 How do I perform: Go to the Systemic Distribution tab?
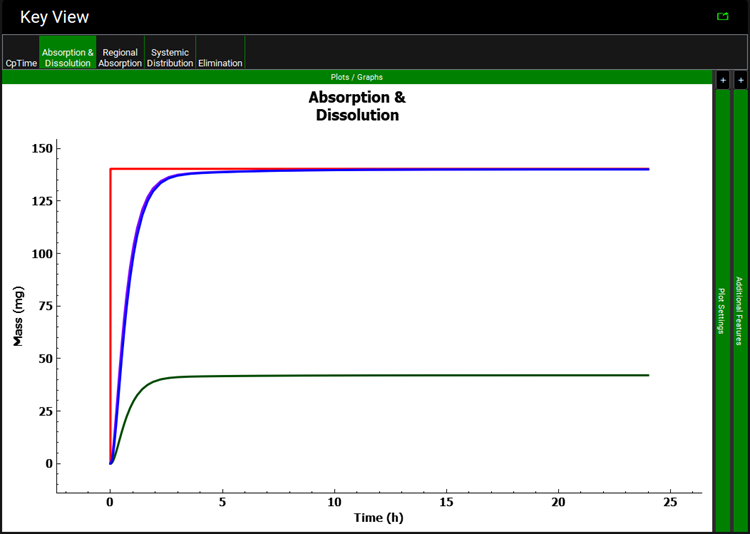(170, 57)
